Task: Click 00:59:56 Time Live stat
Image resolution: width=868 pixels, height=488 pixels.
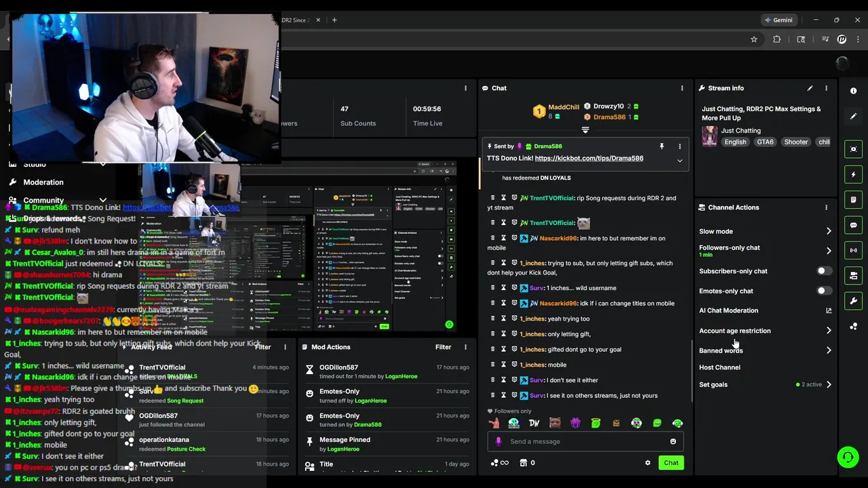Action: tap(427, 116)
